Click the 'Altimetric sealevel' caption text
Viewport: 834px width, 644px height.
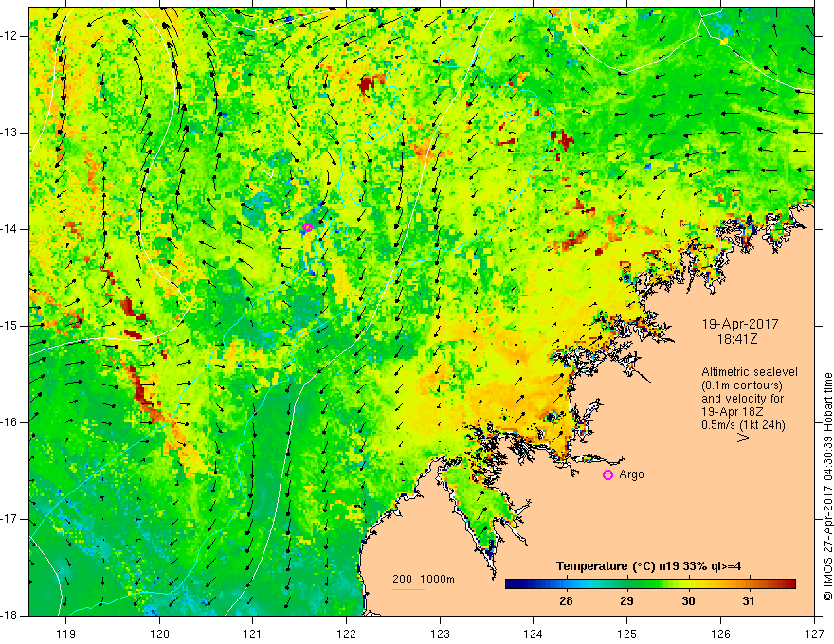(x=750, y=372)
